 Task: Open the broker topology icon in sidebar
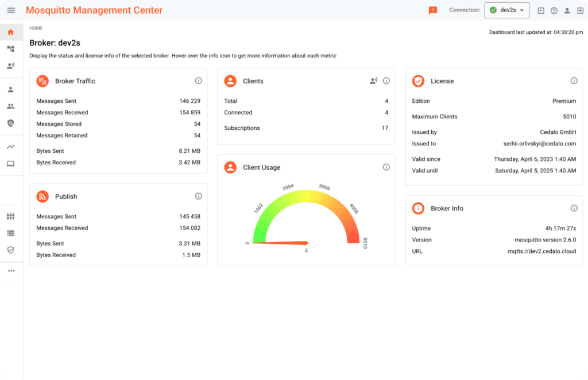coord(11,49)
